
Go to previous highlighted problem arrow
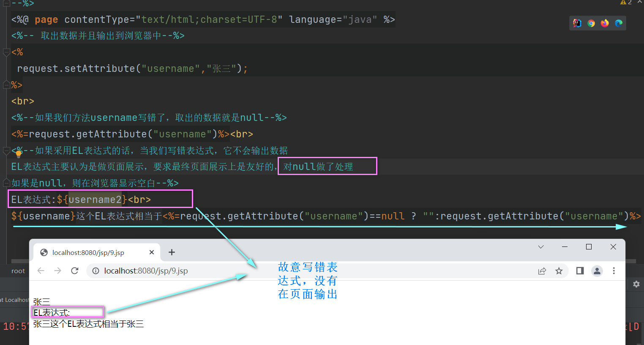point(639,2)
